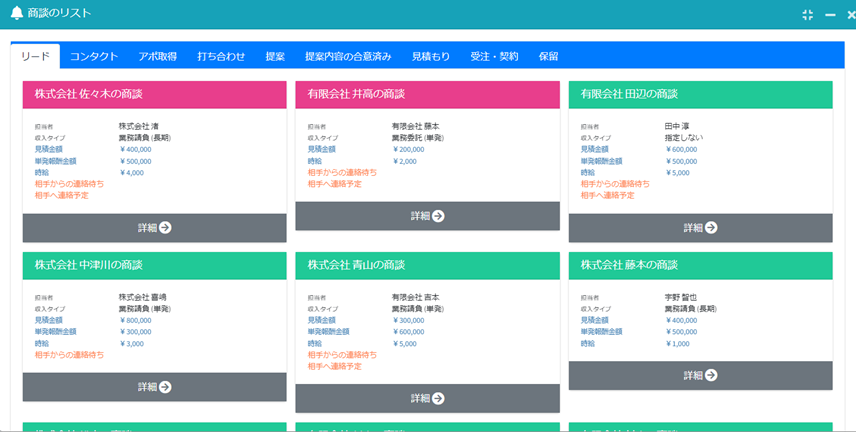The height and width of the screenshot is (432, 856).
Task: Click the bell icon beside 商談のリスト
Action: [x=16, y=14]
